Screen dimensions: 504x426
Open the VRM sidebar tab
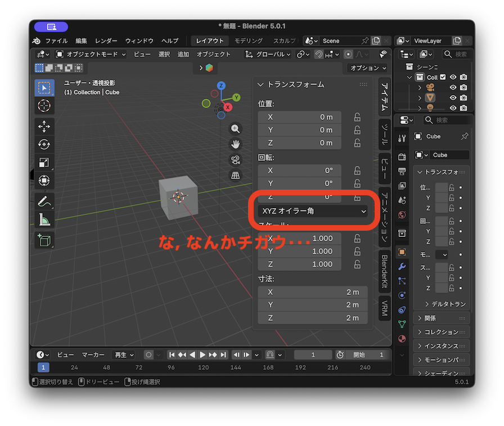click(x=385, y=308)
